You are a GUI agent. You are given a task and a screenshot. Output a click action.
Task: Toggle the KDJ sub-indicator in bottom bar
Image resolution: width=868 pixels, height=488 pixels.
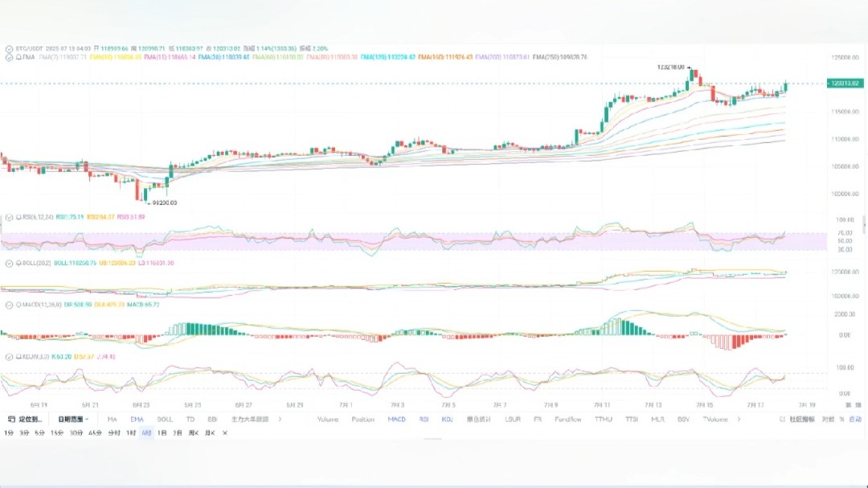pos(448,420)
